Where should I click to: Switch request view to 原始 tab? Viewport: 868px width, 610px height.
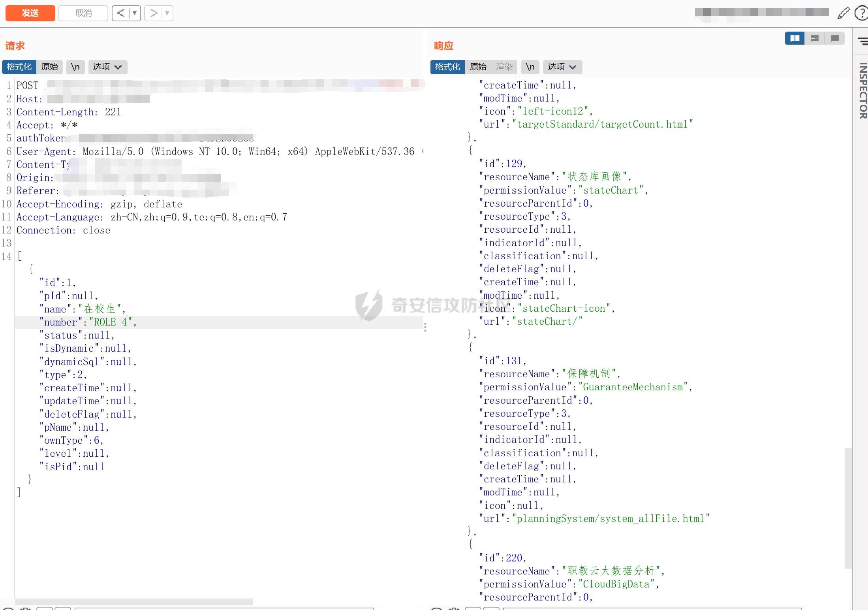click(50, 67)
